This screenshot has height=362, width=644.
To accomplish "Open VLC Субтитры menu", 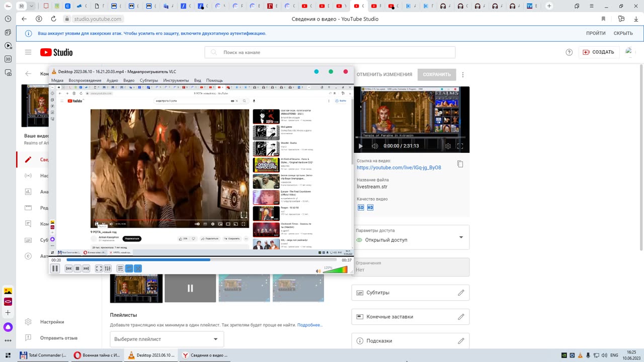I will click(x=148, y=80).
